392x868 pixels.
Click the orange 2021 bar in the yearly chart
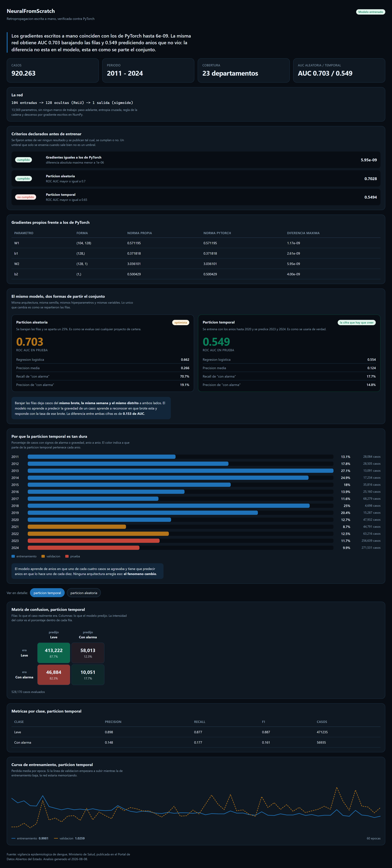(77, 527)
